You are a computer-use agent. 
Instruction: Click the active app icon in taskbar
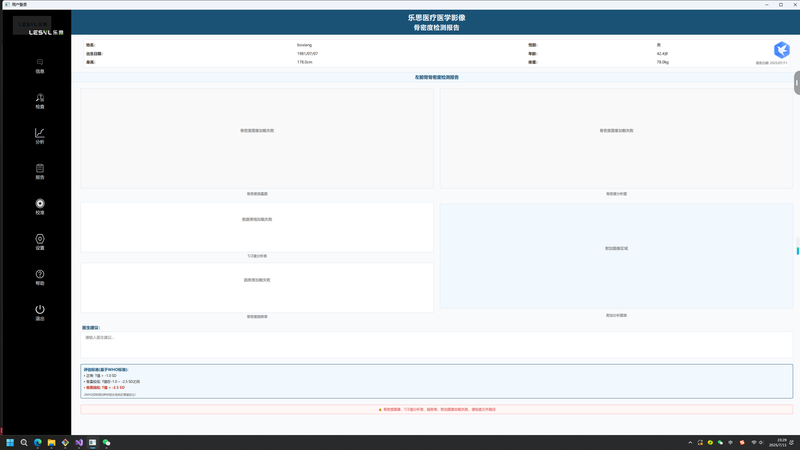(x=92, y=442)
